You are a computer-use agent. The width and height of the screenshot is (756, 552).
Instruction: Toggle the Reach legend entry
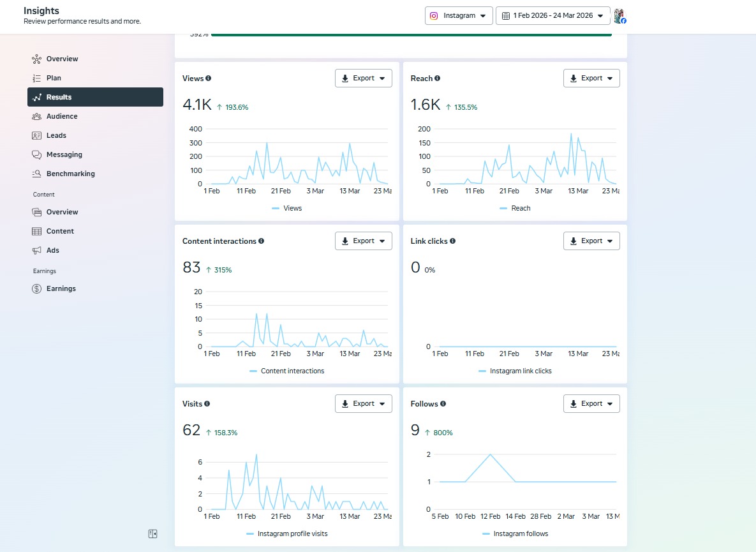click(x=515, y=208)
